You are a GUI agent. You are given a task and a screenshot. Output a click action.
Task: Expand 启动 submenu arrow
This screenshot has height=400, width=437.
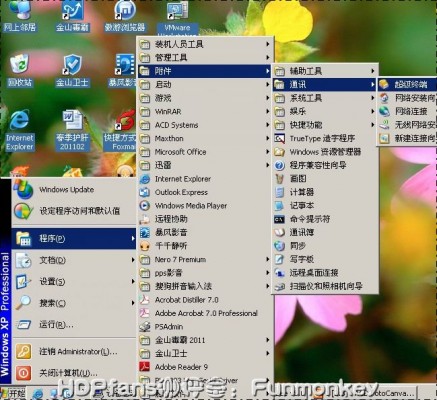[x=267, y=84]
